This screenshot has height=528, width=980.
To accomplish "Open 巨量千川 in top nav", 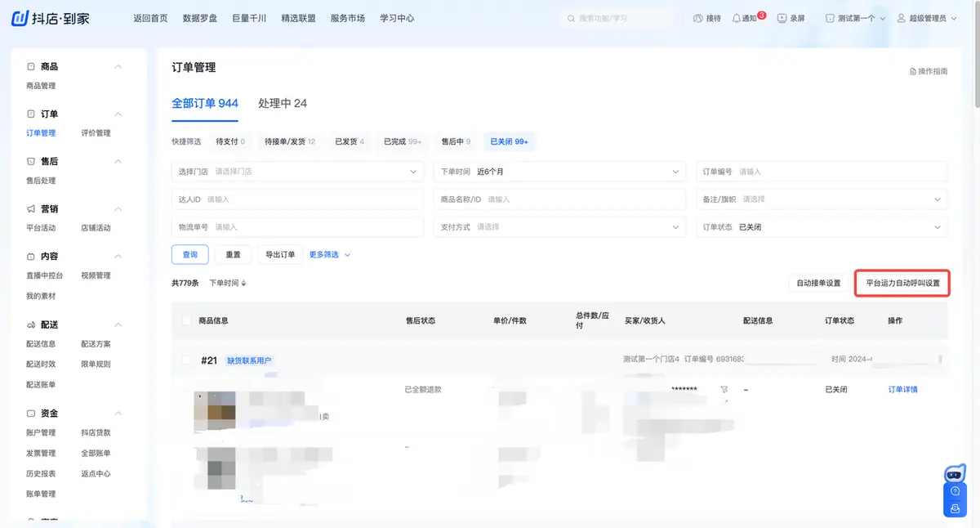I will click(249, 18).
